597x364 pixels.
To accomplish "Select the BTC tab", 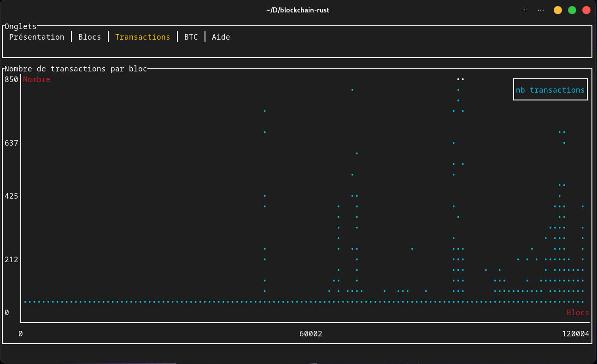I will [191, 37].
